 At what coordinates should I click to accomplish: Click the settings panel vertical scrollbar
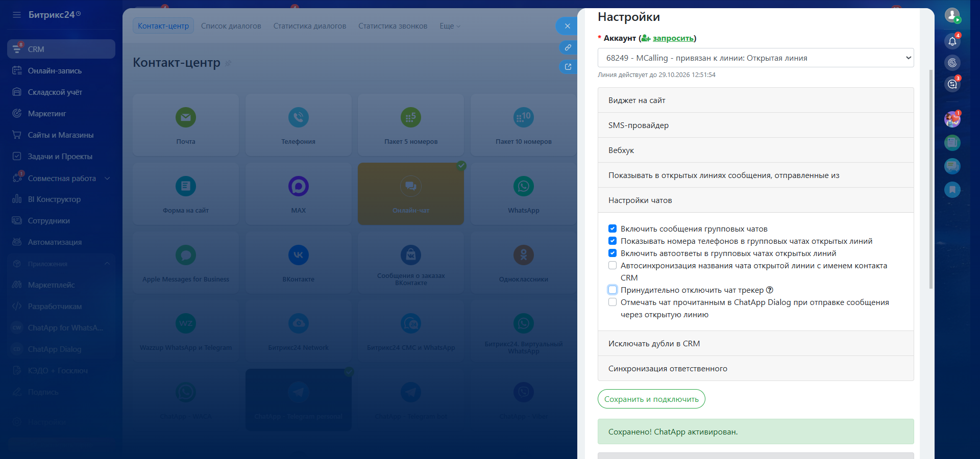(x=930, y=178)
